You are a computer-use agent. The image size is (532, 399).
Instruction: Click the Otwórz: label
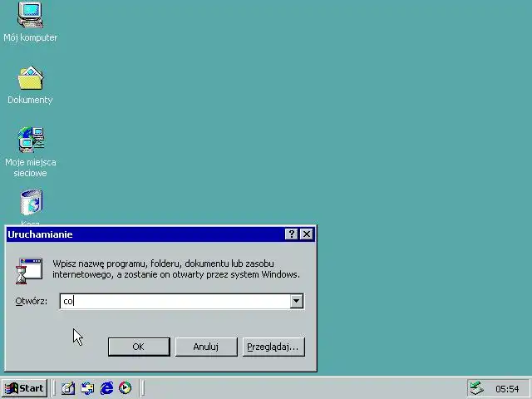point(32,301)
